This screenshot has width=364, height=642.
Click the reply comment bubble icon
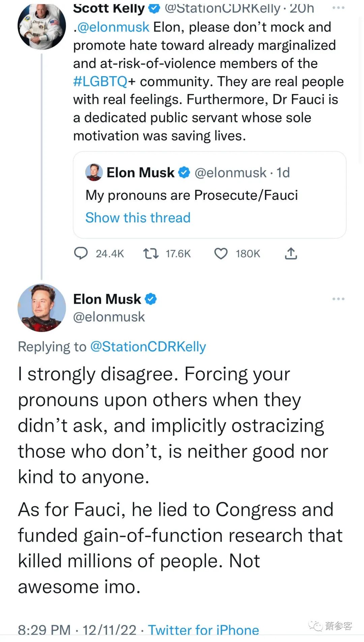[81, 253]
